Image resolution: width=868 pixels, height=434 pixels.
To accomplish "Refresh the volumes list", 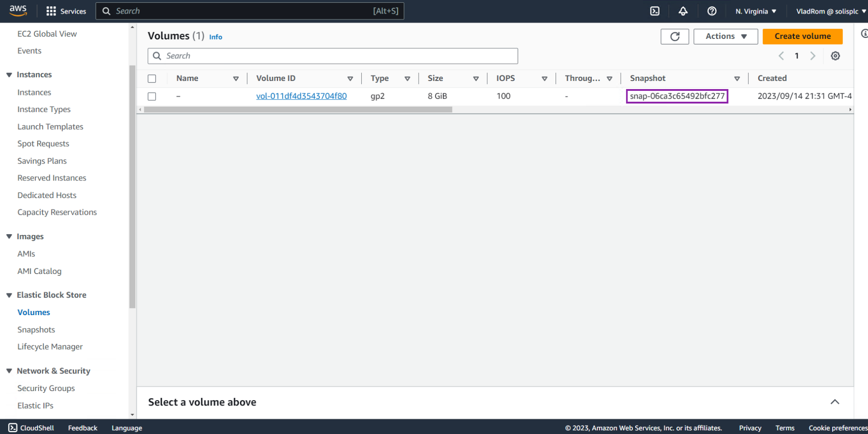I will click(675, 37).
